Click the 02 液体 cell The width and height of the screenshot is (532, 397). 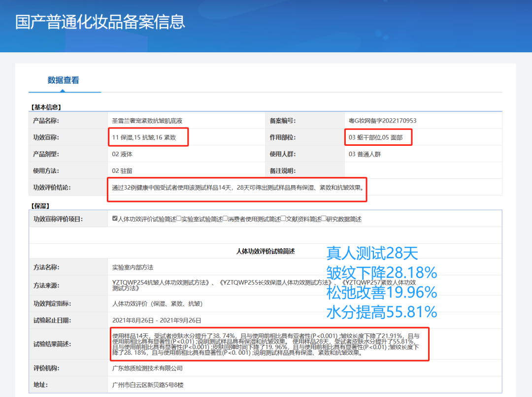122,154
